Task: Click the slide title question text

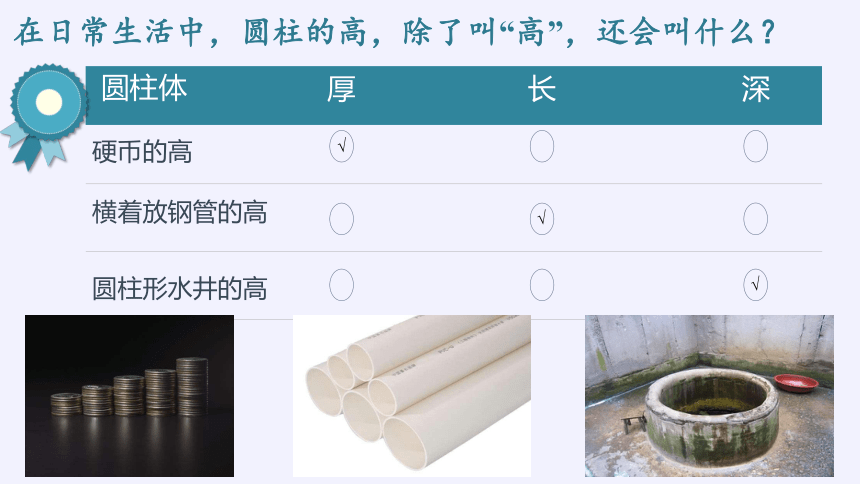Action: coord(395,32)
